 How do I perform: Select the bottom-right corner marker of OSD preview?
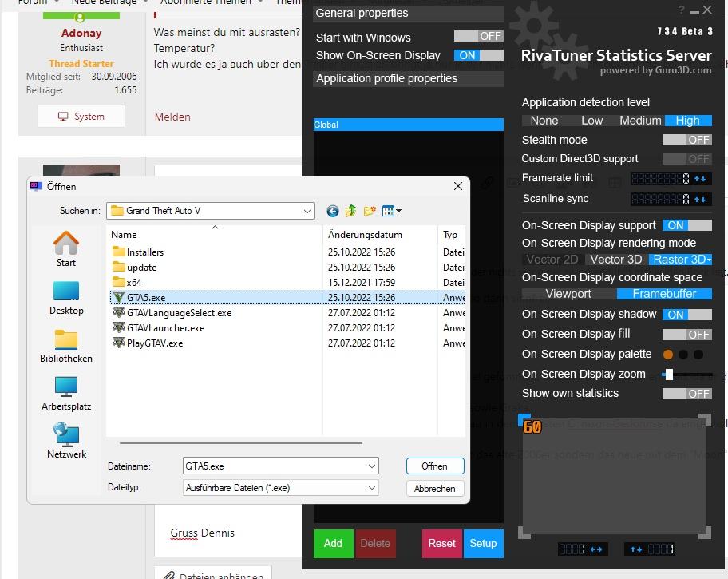tap(706, 533)
